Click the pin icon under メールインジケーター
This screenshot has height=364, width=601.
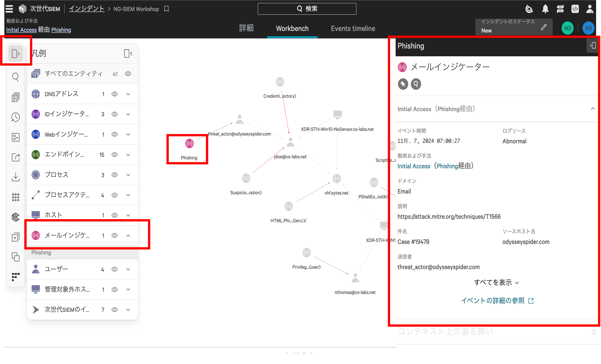tap(403, 84)
